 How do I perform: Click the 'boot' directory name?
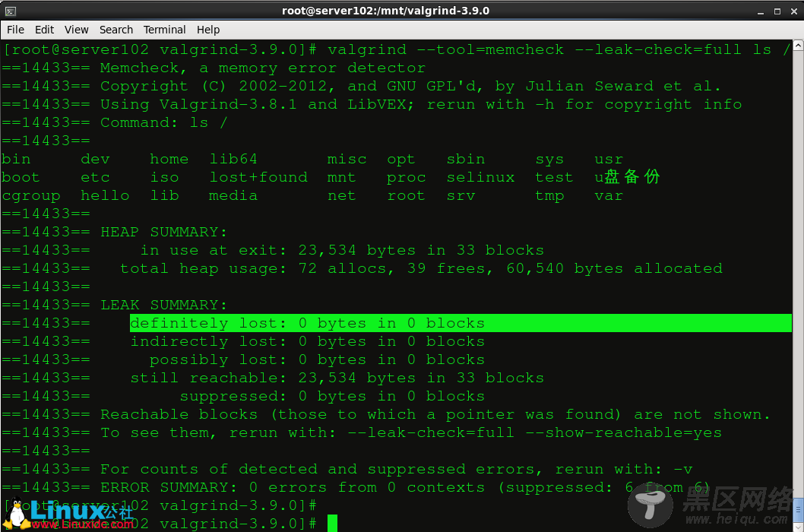21,178
